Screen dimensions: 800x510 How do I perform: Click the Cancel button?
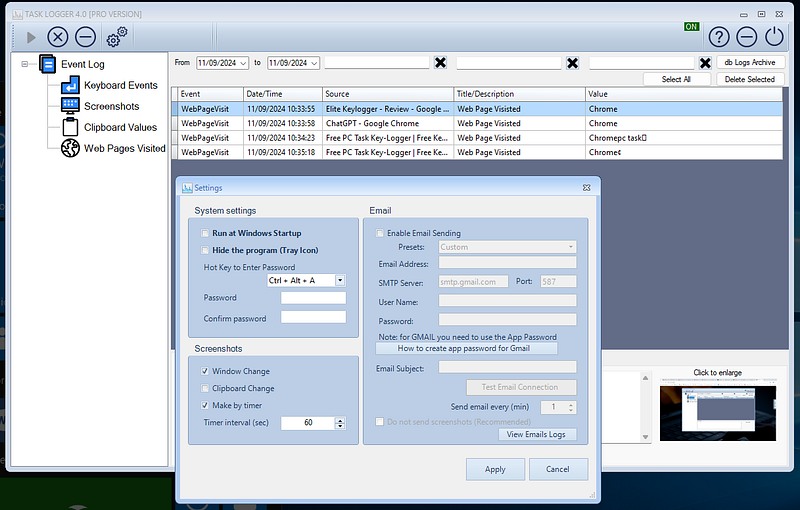pos(558,469)
